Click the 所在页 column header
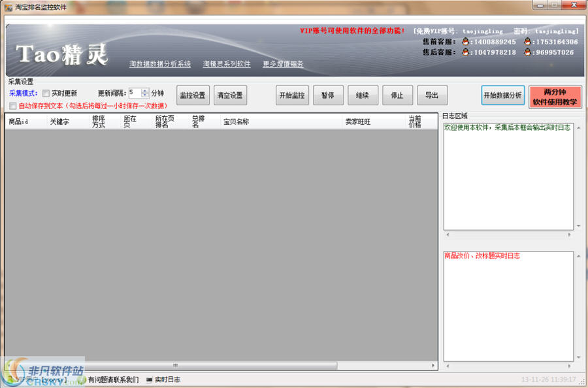 (137, 121)
